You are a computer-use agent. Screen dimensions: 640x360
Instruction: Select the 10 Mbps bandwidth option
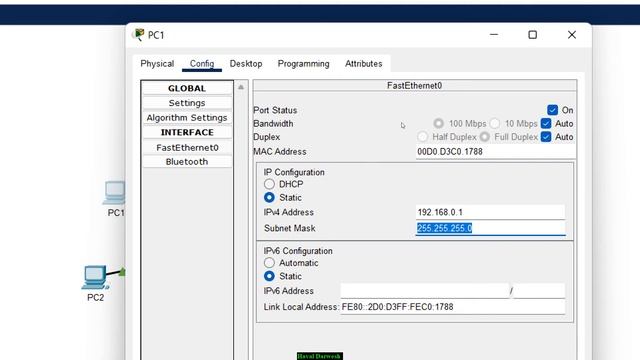tap(495, 123)
